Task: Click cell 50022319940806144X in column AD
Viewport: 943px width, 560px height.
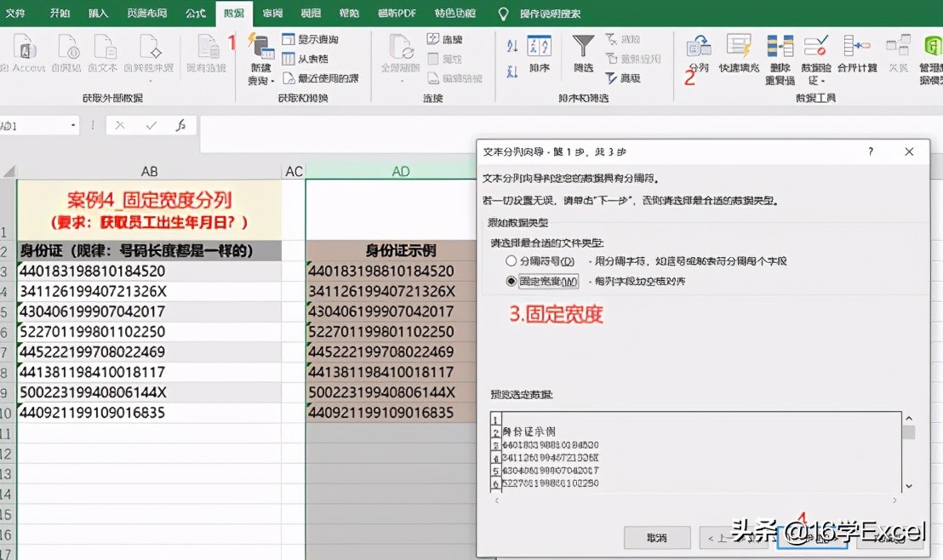Action: pos(391,392)
